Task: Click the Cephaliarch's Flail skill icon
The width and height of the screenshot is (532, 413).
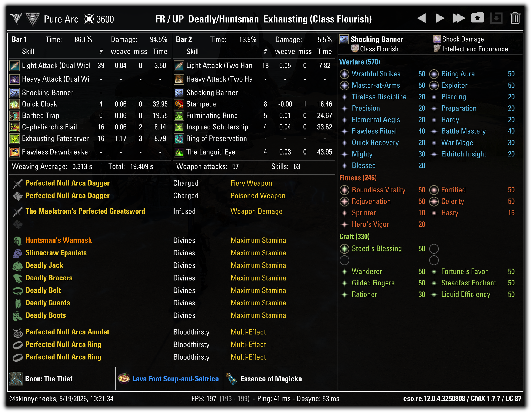Action: [x=15, y=127]
